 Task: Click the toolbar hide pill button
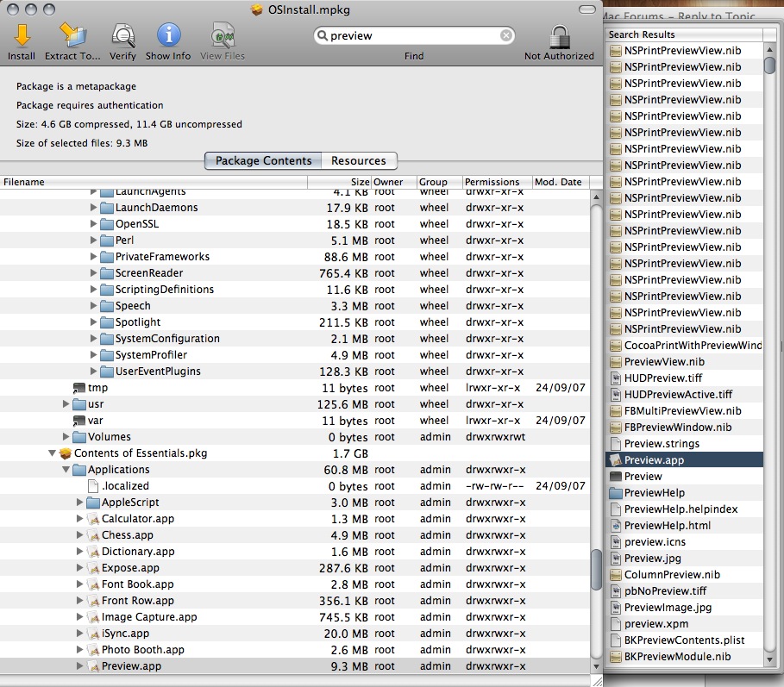click(x=587, y=9)
